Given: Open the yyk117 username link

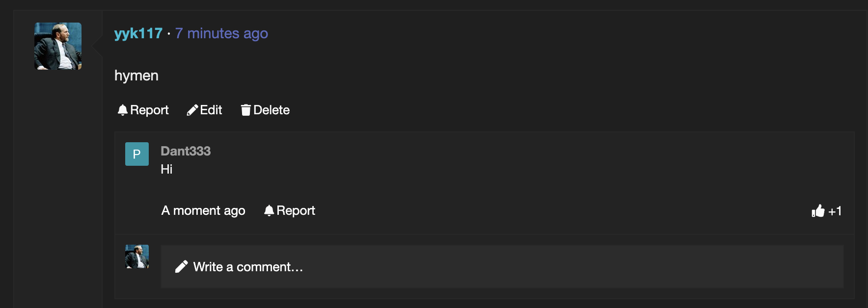Looking at the screenshot, I should click(x=138, y=33).
